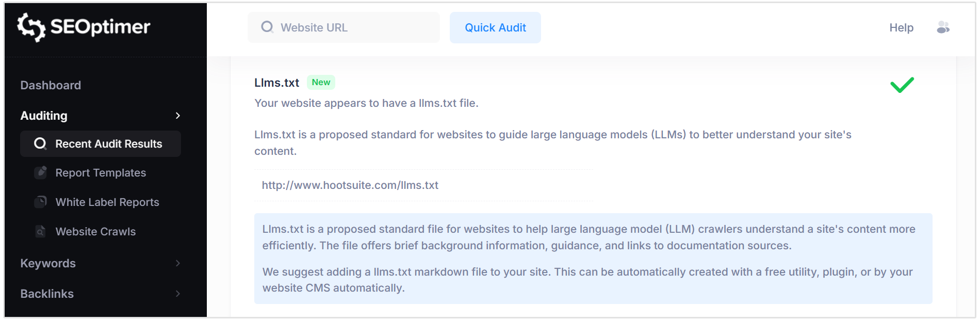Image resolution: width=980 pixels, height=320 pixels.
Task: Open the Dashboard menu item
Action: pyautogui.click(x=51, y=85)
